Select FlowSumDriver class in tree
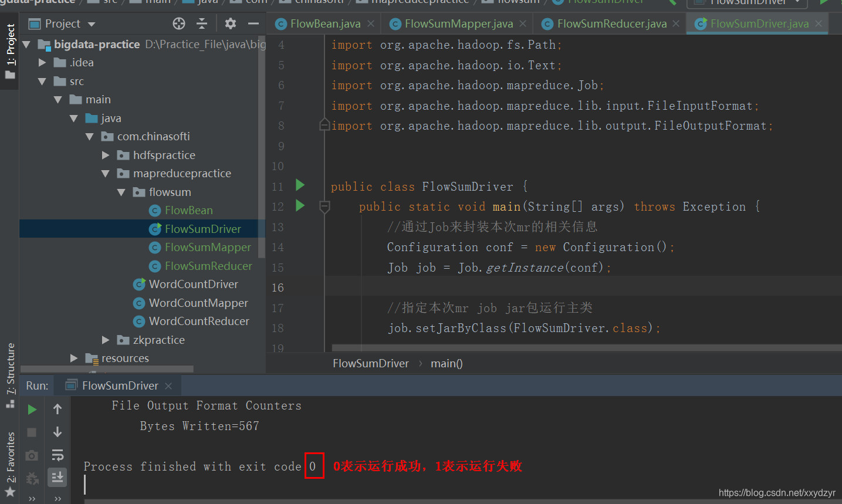Viewport: 842px width, 504px height. (202, 229)
